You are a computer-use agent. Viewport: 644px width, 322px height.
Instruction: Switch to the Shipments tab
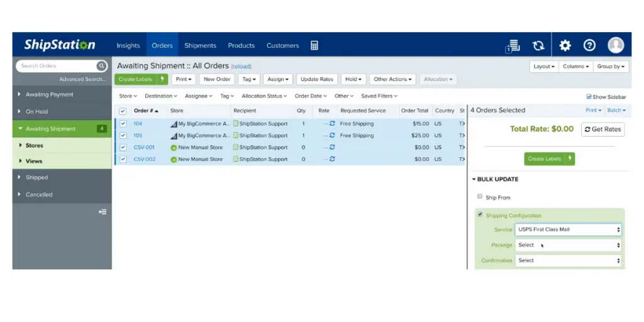[x=200, y=45]
